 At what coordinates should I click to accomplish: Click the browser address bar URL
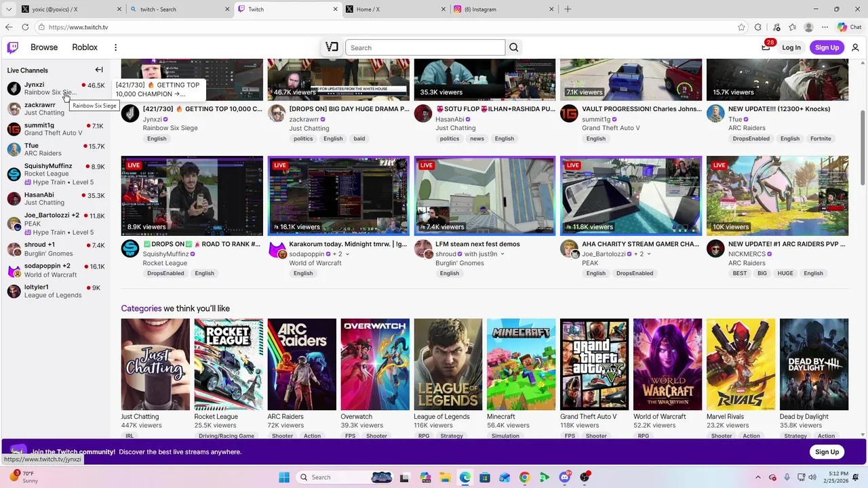coord(78,27)
